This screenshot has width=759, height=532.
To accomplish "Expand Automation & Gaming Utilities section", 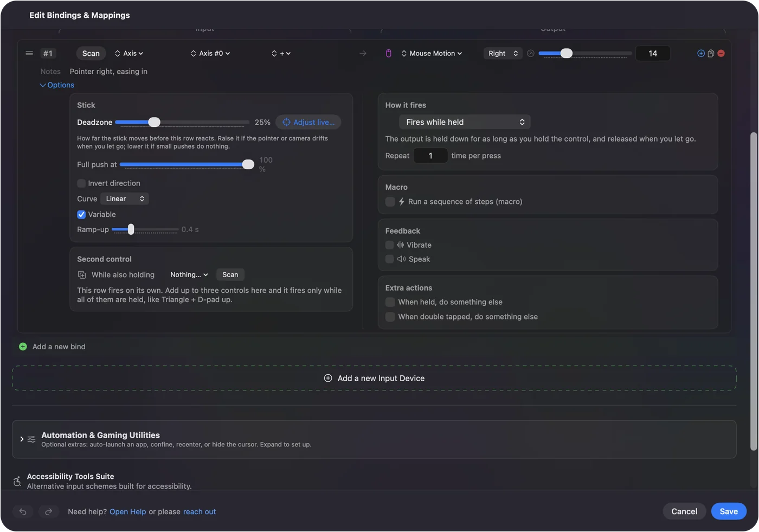I will [x=22, y=439].
